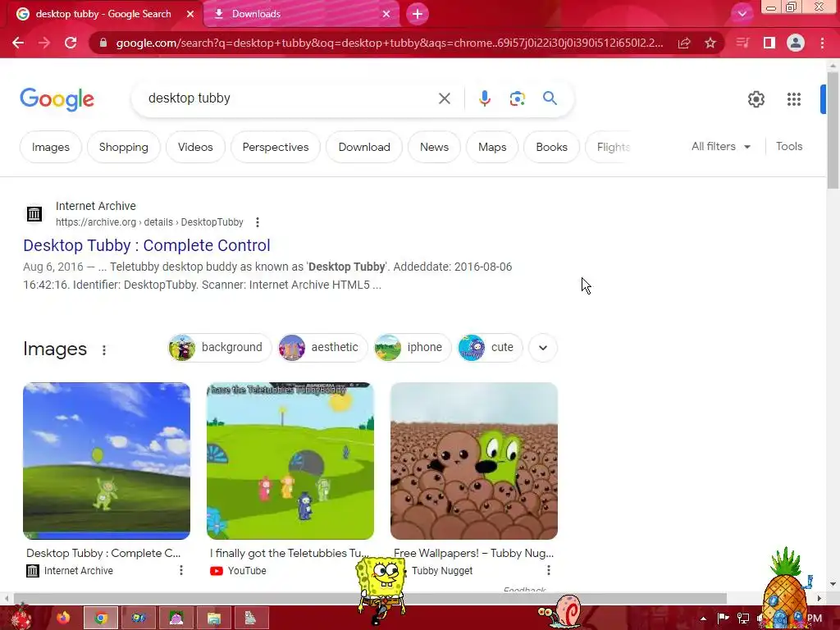
Task: Click the Free Wallpapers Tubby Nugget caption
Action: coord(473,554)
